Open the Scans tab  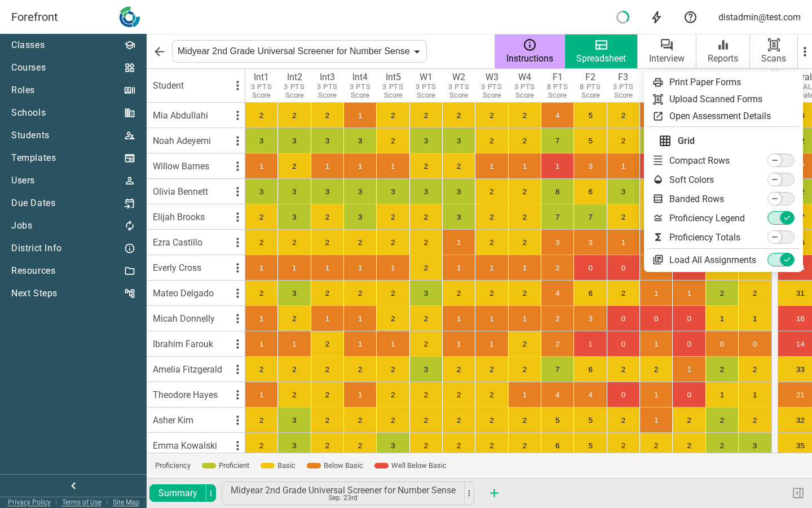coord(774,51)
